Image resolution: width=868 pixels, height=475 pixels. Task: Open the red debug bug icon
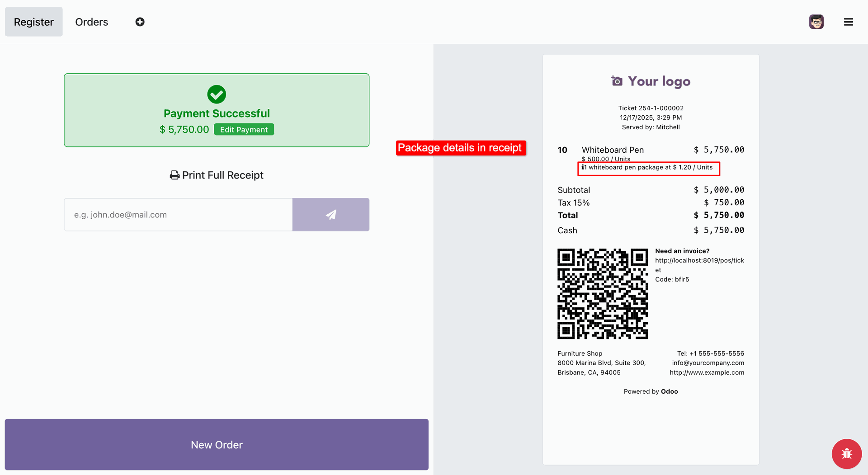tap(846, 453)
